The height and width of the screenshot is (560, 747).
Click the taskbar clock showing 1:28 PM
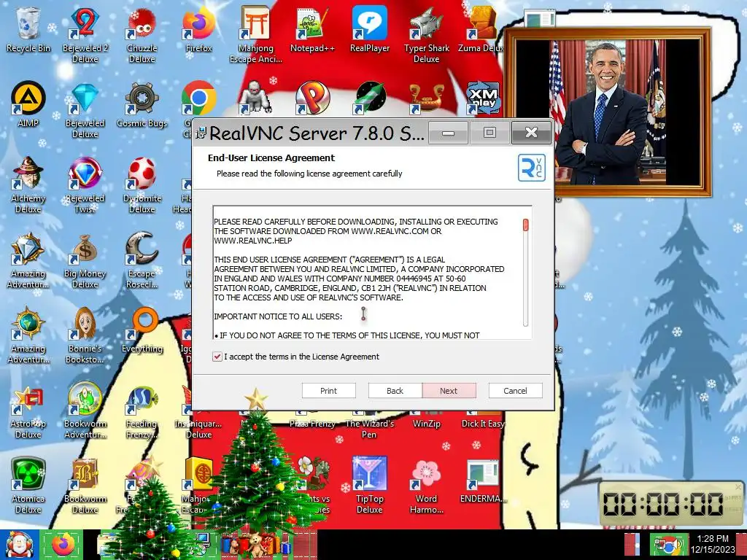click(x=713, y=544)
